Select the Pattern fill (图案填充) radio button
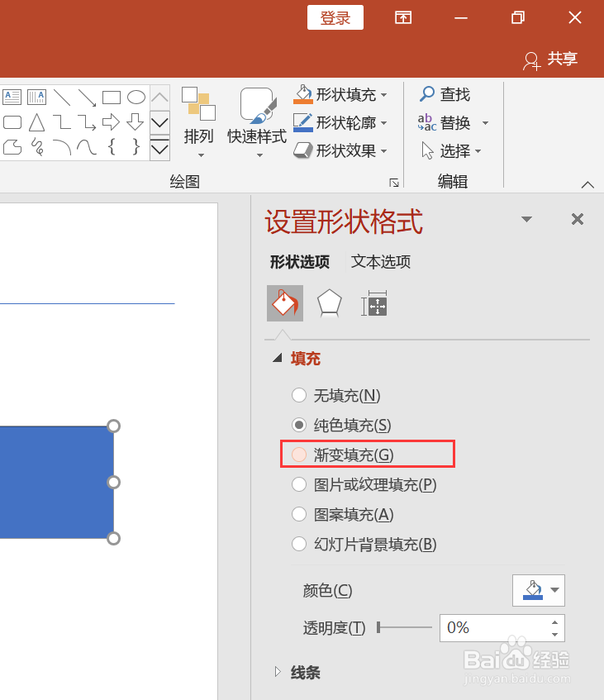The height and width of the screenshot is (700, 604). 298,514
